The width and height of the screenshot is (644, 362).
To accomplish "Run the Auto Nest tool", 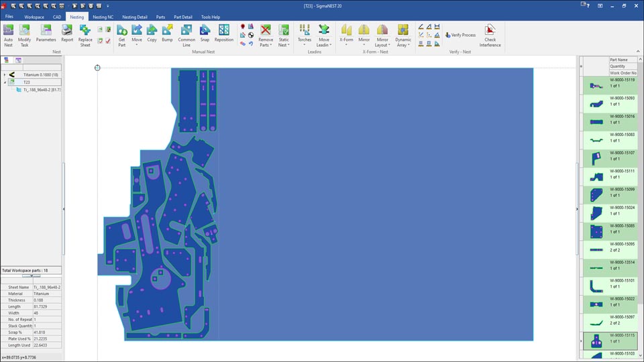I will [x=9, y=34].
